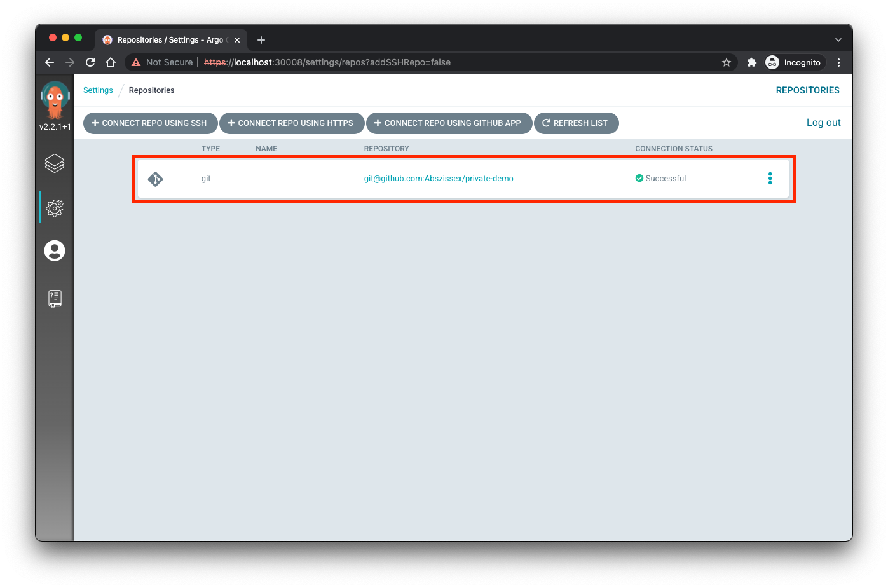The height and width of the screenshot is (588, 888).
Task: Open the git@github.com:Abszissex/private-demo repository link
Action: (x=439, y=178)
